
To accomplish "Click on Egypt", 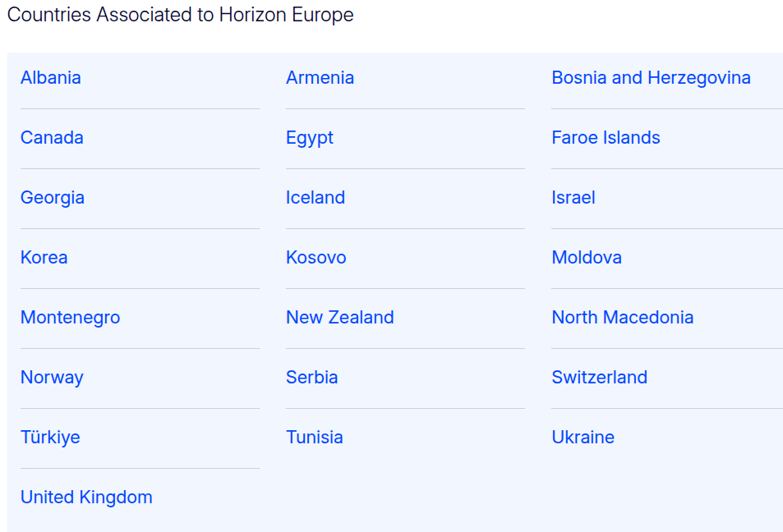I will [x=310, y=138].
